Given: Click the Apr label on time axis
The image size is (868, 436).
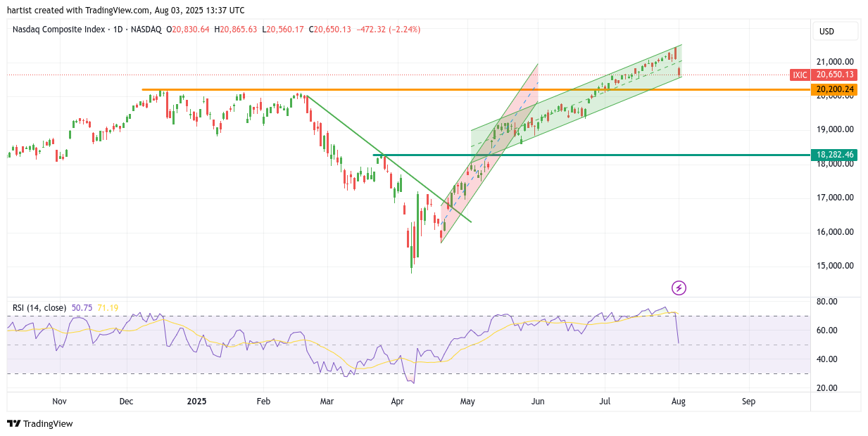Looking at the screenshot, I should [x=397, y=402].
